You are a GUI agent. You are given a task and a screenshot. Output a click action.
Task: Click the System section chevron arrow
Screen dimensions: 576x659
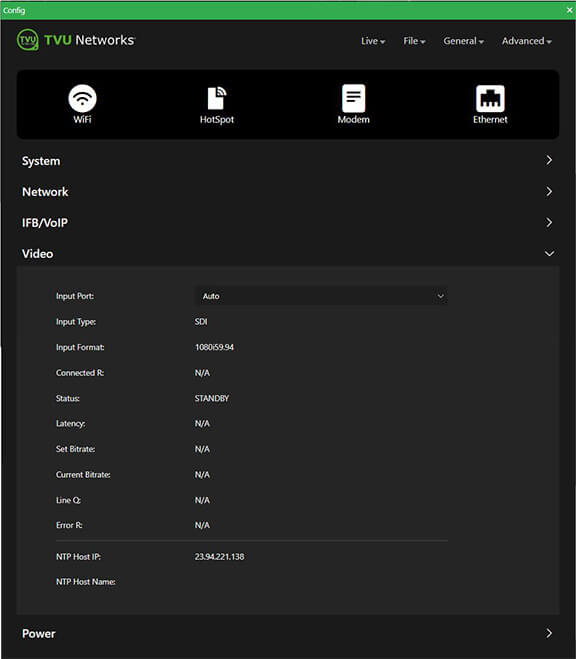coord(549,160)
